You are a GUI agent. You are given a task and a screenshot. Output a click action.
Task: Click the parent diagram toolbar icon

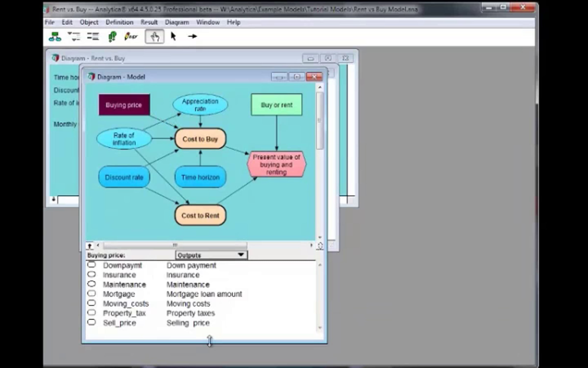pyautogui.click(x=55, y=37)
